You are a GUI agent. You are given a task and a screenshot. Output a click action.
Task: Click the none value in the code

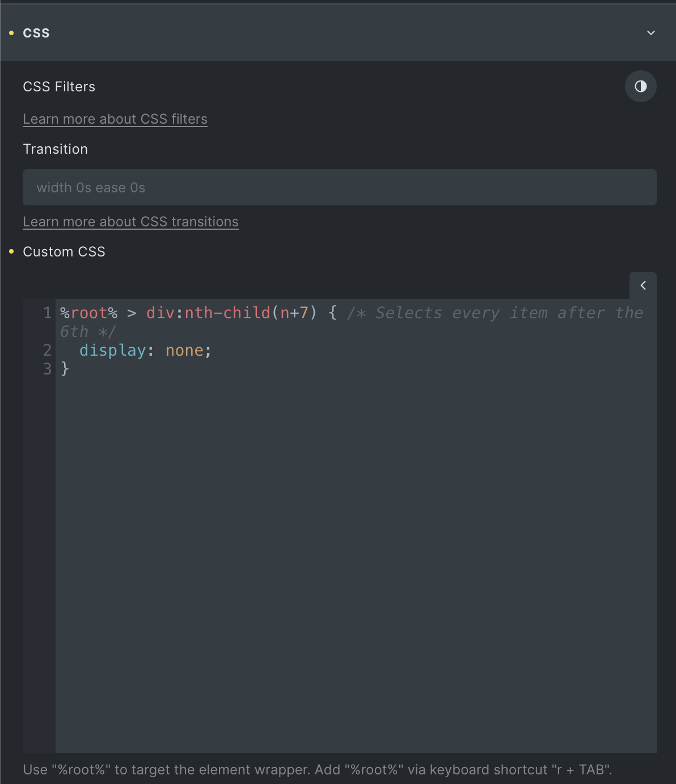click(184, 351)
